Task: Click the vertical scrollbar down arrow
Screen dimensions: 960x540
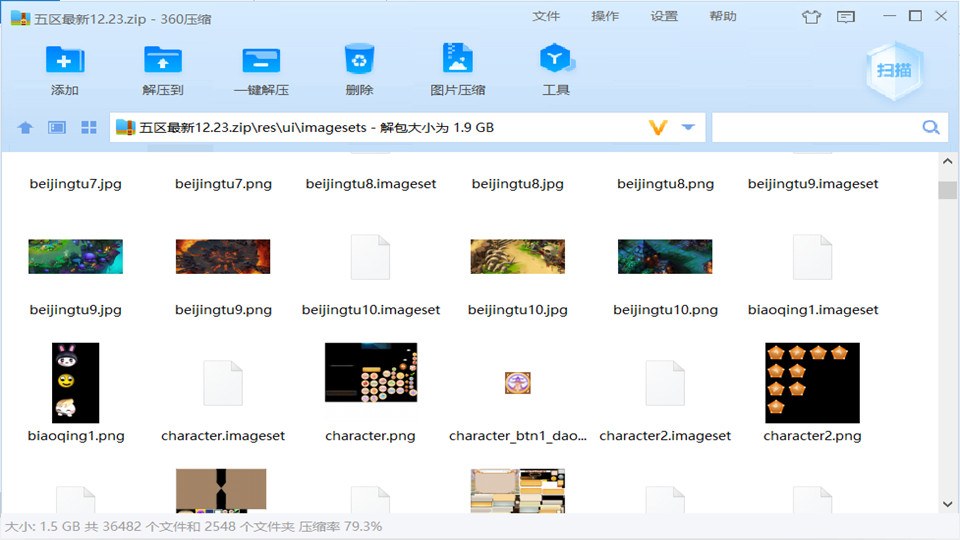Action: coord(947,504)
